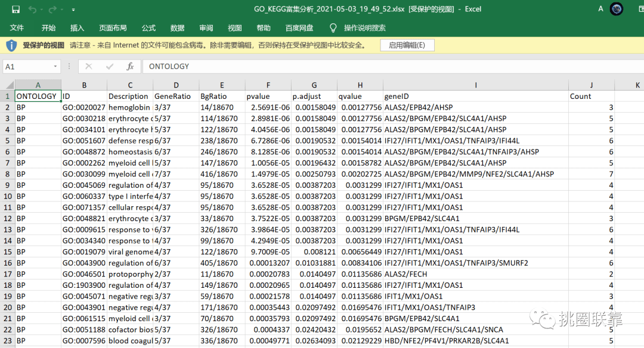Open the Customize Quick Access Toolbar dropdown
The height and width of the screenshot is (348, 644).
coord(73,10)
